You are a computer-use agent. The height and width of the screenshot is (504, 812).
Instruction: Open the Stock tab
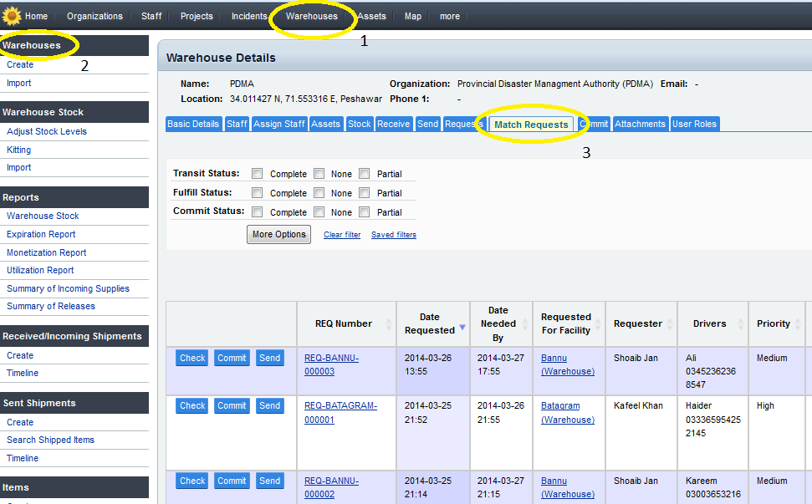pos(360,124)
